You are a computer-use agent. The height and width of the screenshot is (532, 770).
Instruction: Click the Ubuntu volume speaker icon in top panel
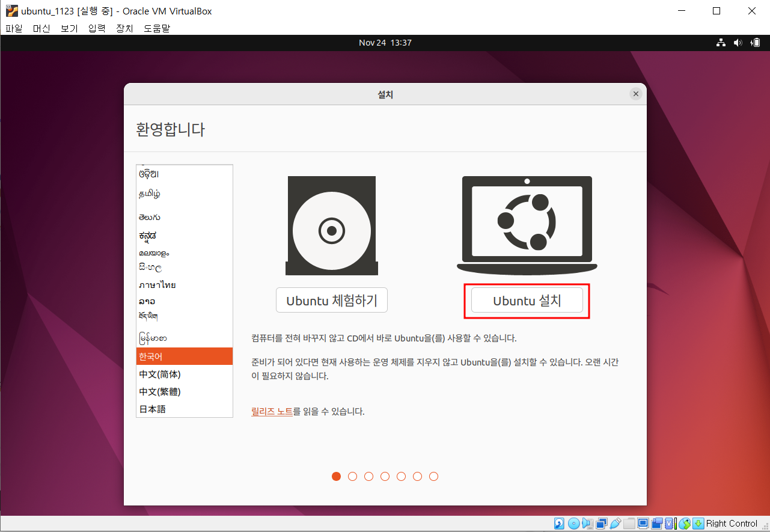click(738, 43)
